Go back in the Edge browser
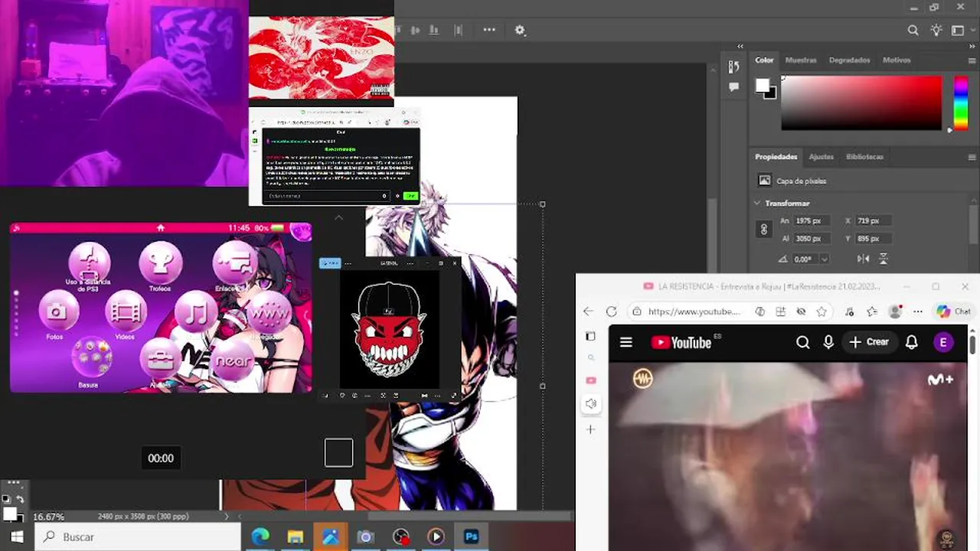 pyautogui.click(x=588, y=311)
